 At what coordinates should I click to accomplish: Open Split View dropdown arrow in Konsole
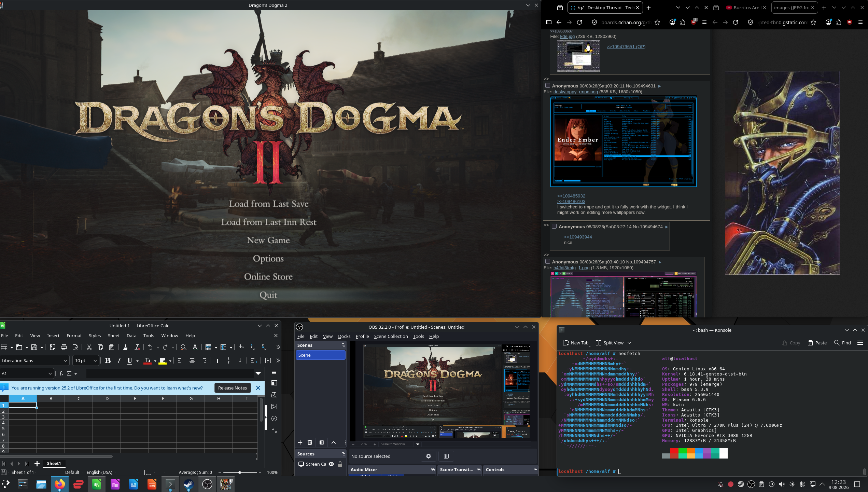pos(629,343)
